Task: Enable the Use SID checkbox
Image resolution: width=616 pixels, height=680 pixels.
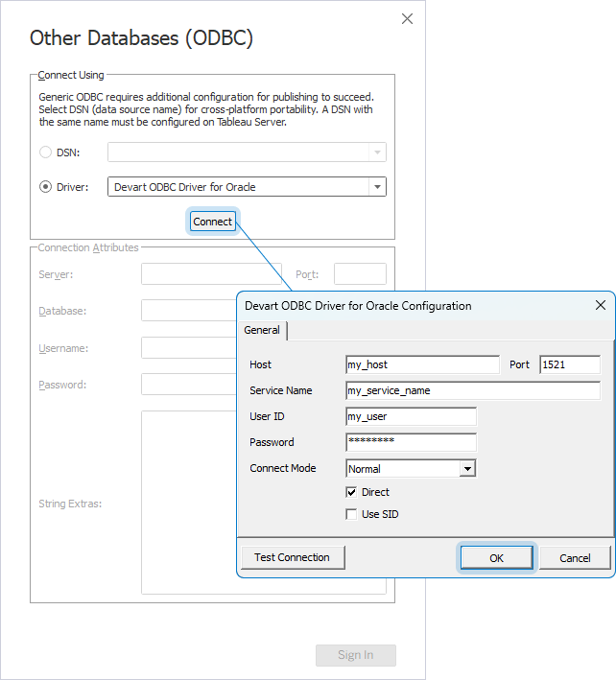Action: point(351,514)
